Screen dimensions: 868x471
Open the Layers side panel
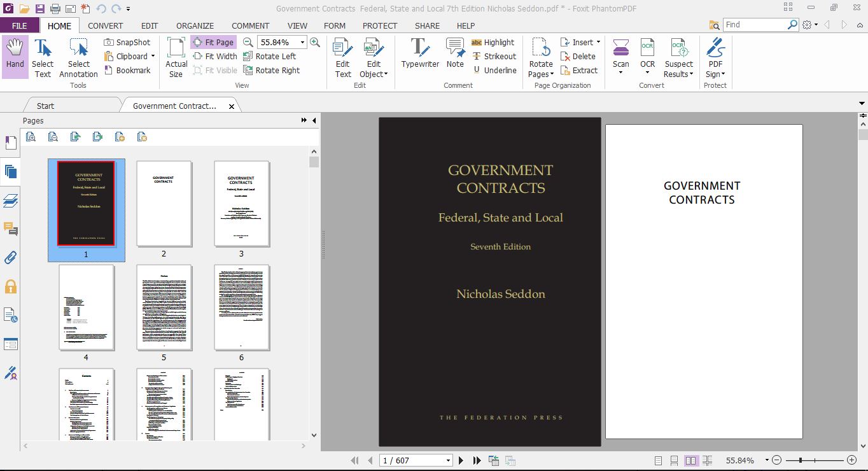coord(10,200)
